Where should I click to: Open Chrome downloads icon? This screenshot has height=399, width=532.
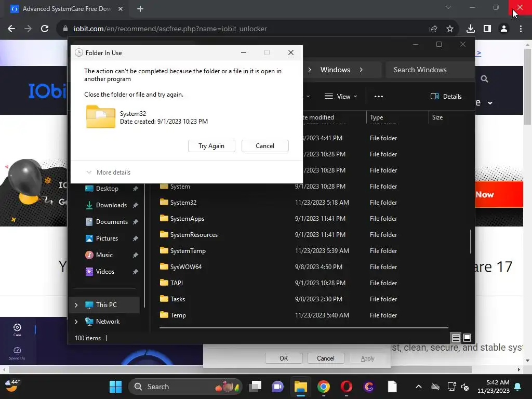point(471,29)
